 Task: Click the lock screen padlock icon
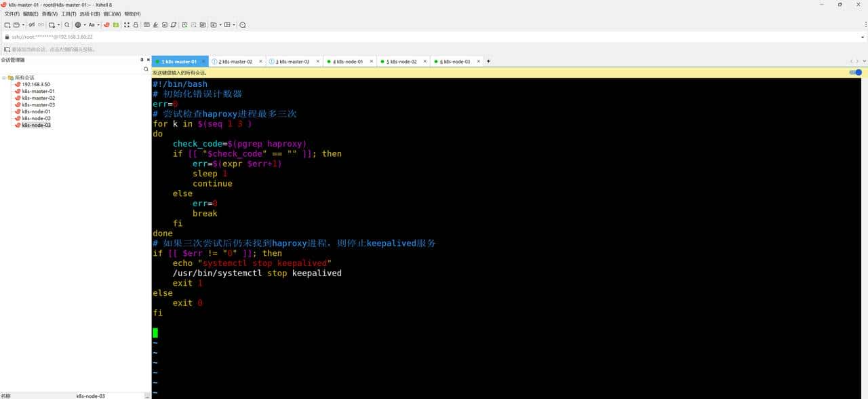[x=136, y=24]
